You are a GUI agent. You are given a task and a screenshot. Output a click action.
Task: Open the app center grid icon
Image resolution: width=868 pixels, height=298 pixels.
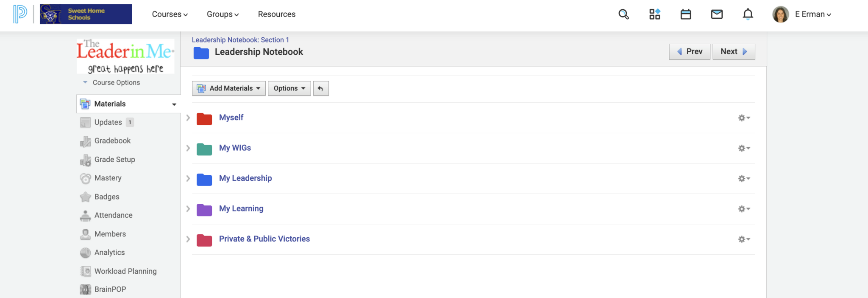click(654, 14)
